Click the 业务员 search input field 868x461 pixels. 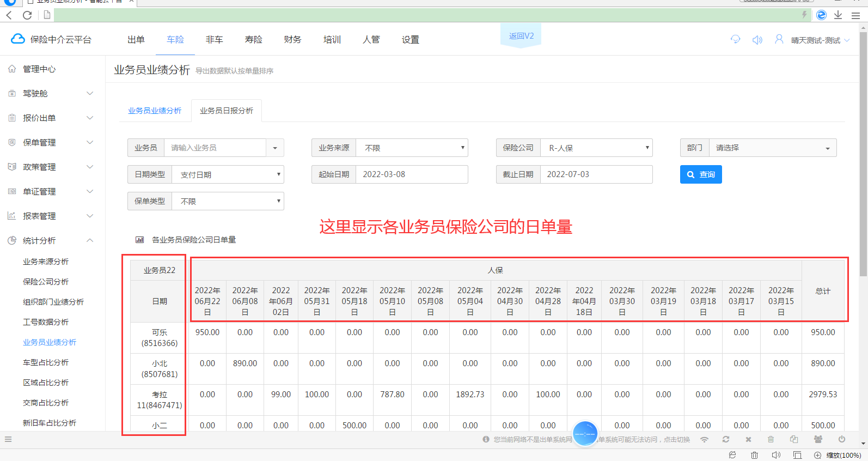tap(215, 148)
